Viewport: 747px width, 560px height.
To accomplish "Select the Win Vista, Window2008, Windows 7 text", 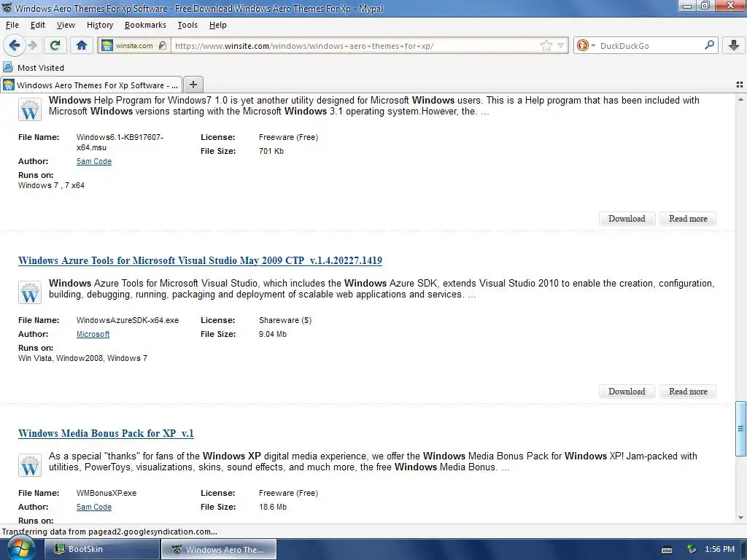I will coord(82,358).
